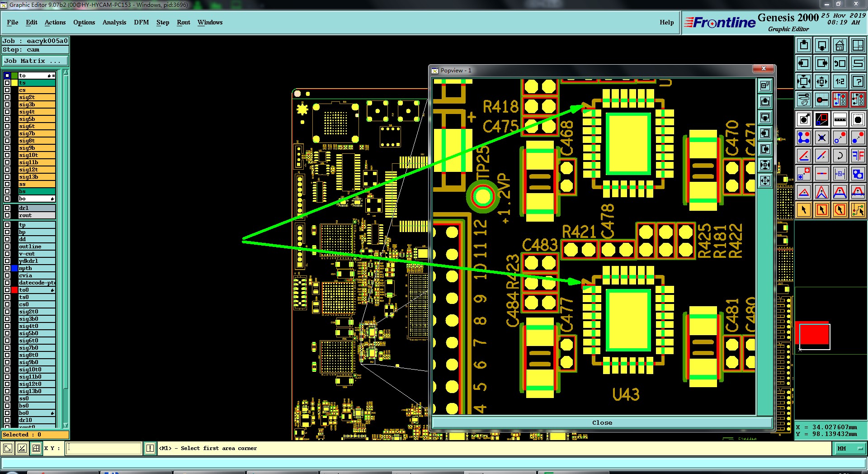Click the green color swatch of layer to
Viewport: 868px width, 474px height.
click(14, 76)
